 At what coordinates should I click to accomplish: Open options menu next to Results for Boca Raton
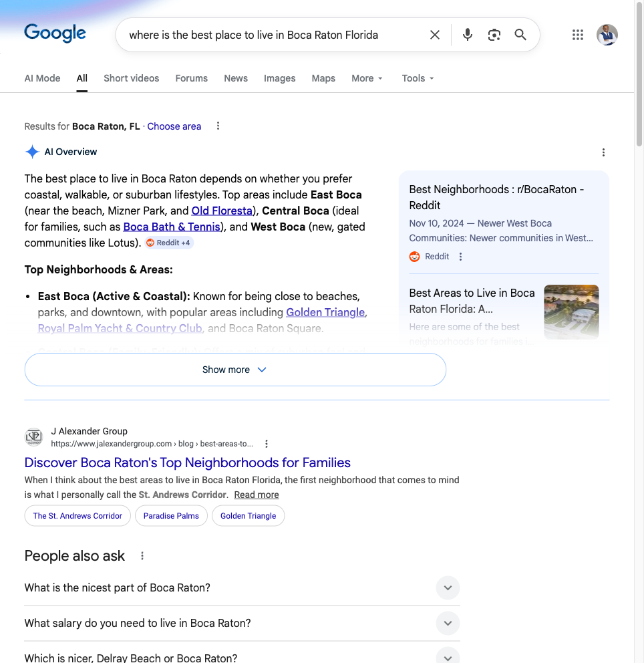point(218,126)
